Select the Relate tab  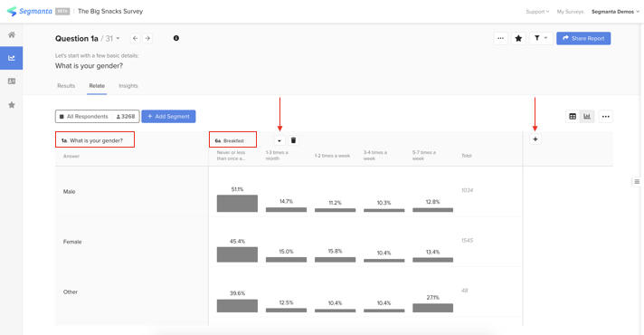click(97, 86)
